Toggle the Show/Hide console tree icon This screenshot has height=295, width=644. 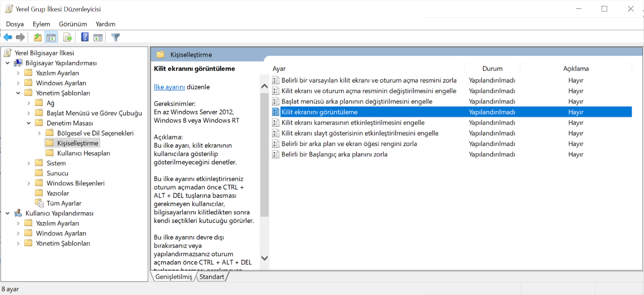click(x=51, y=37)
